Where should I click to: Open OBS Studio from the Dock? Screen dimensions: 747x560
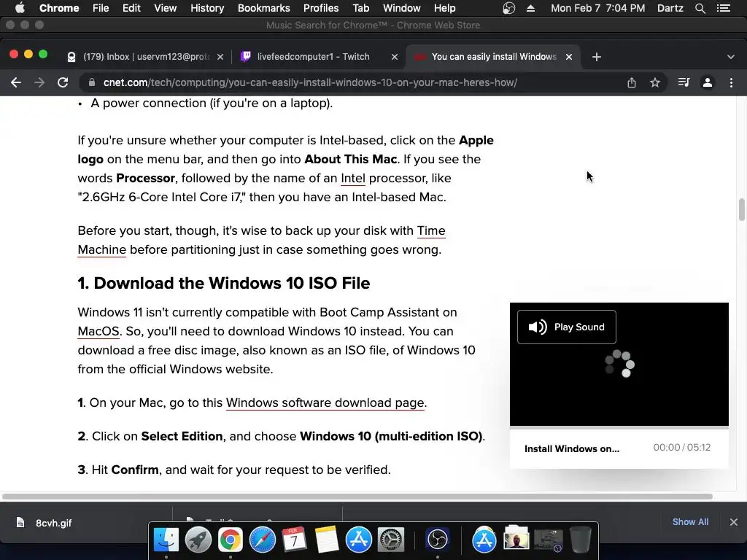(438, 540)
